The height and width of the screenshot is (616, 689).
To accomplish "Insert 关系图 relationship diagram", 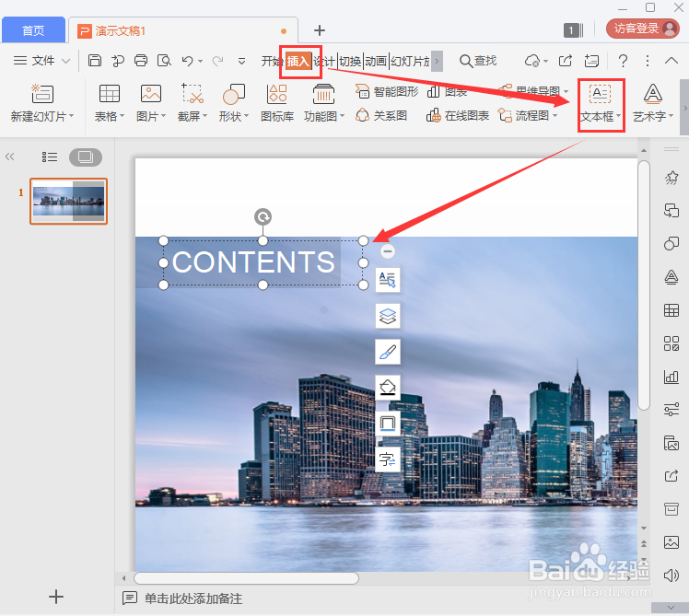I will [381, 115].
